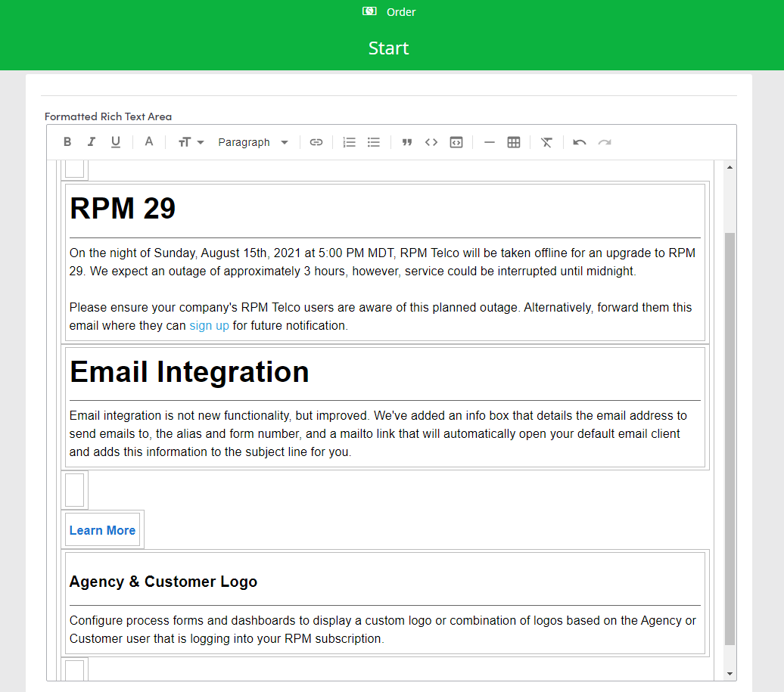Open the font size dropdown
784x692 pixels.
(x=191, y=142)
